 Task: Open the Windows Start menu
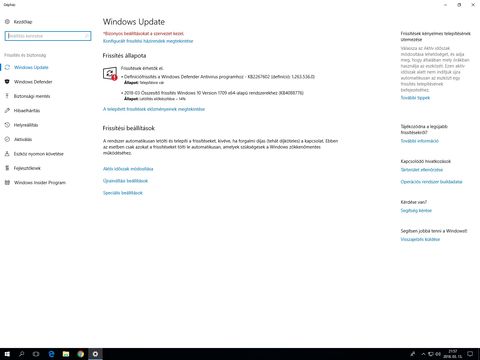coord(7,354)
